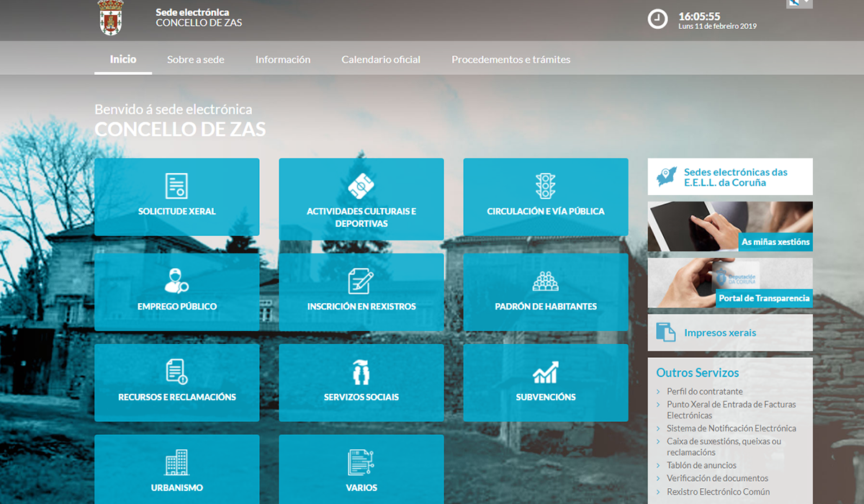Open Emprego Público worker icon
This screenshot has height=504, width=864.
pyautogui.click(x=176, y=281)
